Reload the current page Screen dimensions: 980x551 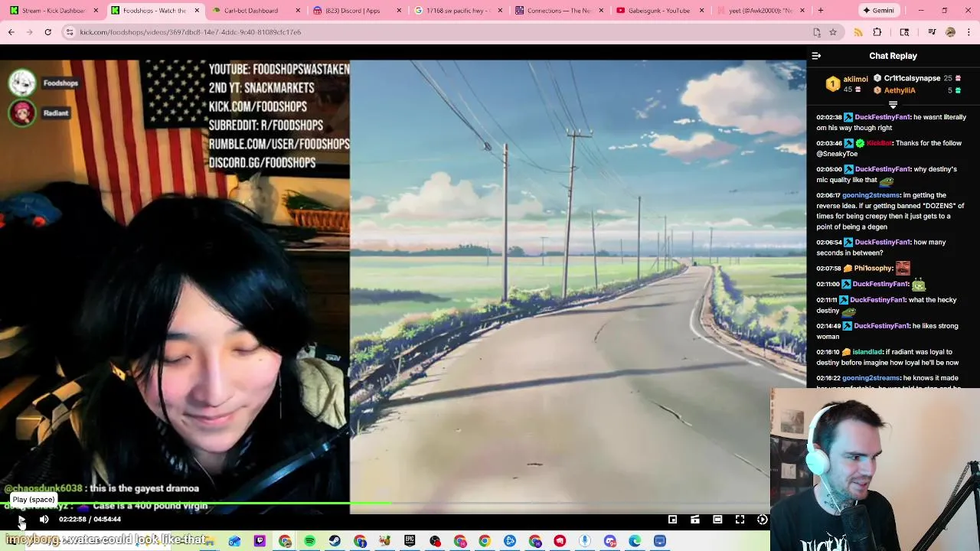pos(47,32)
